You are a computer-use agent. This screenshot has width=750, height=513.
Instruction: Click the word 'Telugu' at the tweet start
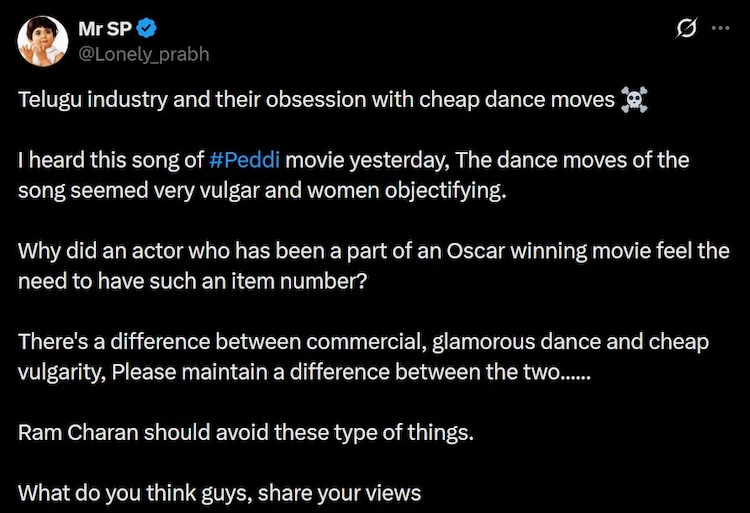pyautogui.click(x=50, y=100)
